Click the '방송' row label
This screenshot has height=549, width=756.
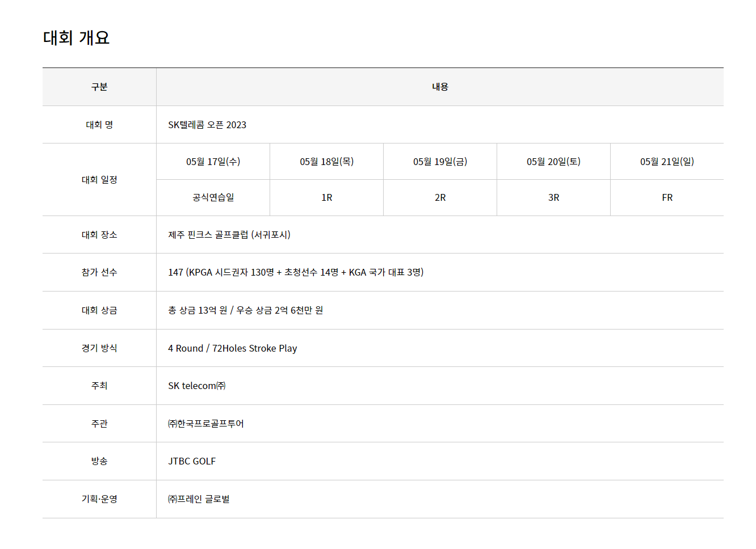(99, 461)
